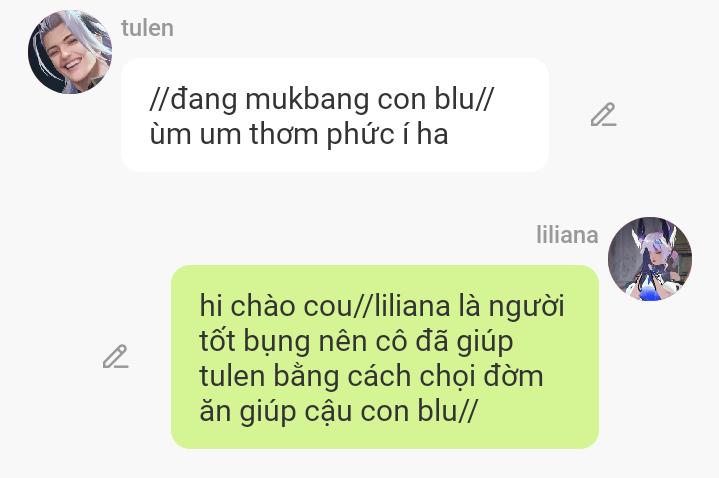Edit the message starting with "hi chào cou"
719x478 pixels.
coord(116,356)
